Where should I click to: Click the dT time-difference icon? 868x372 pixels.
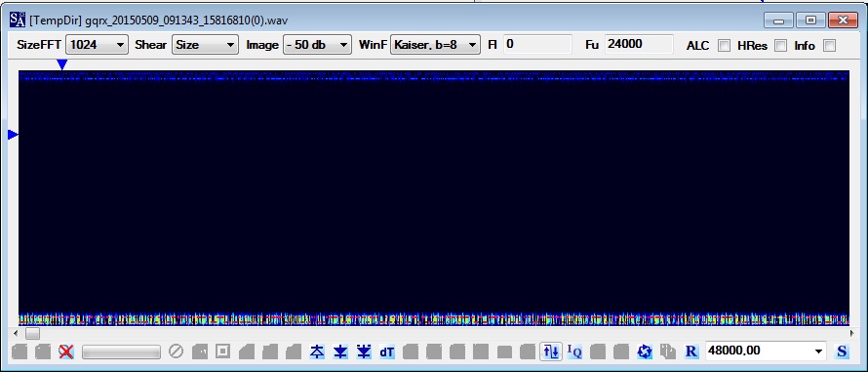[387, 351]
